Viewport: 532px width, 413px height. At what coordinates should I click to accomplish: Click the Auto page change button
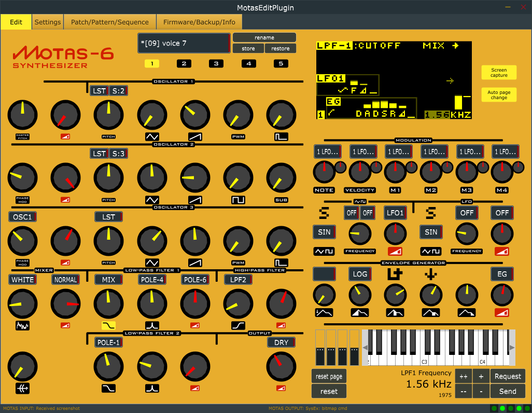(499, 95)
